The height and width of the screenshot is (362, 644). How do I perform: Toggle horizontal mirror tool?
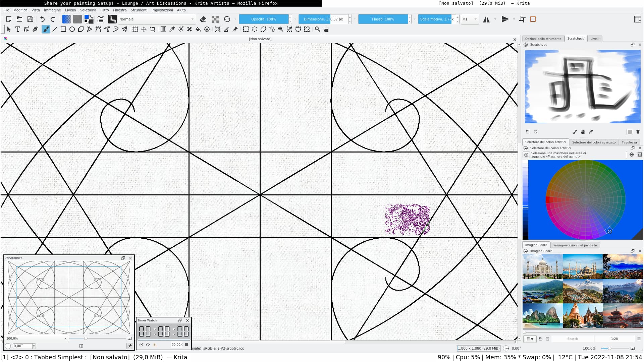pos(486,19)
